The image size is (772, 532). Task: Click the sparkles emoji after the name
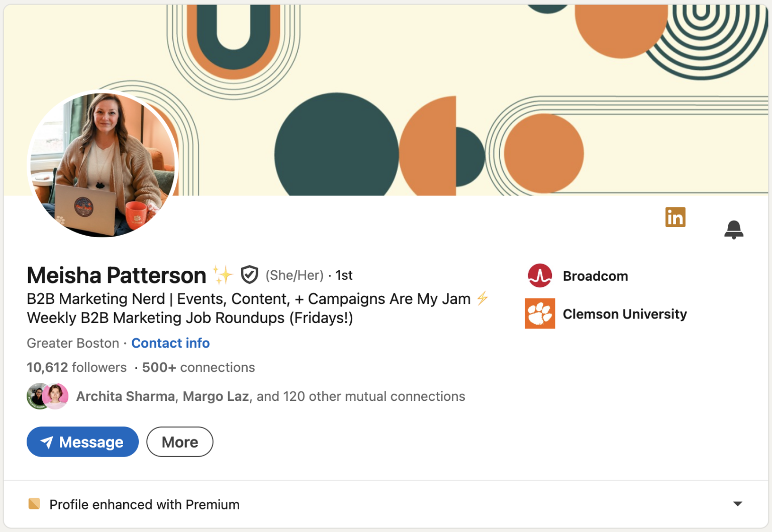coord(223,275)
